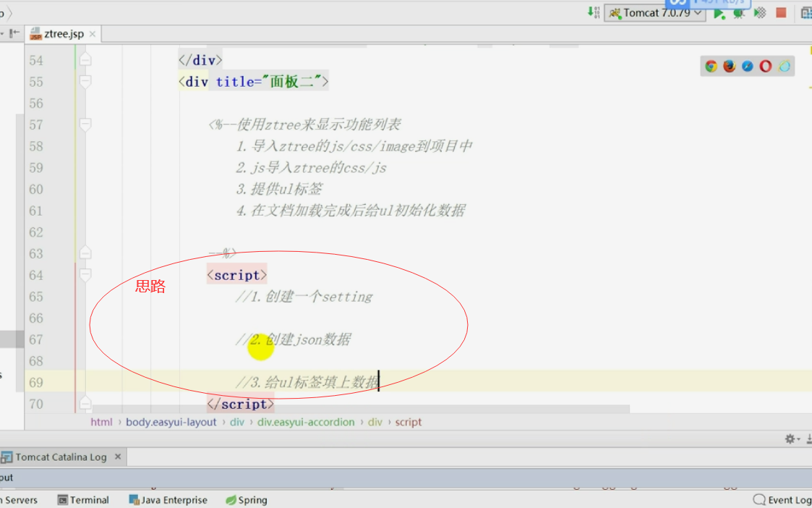Start debugging with the bug icon
This screenshot has height=508, width=812.
(739, 14)
